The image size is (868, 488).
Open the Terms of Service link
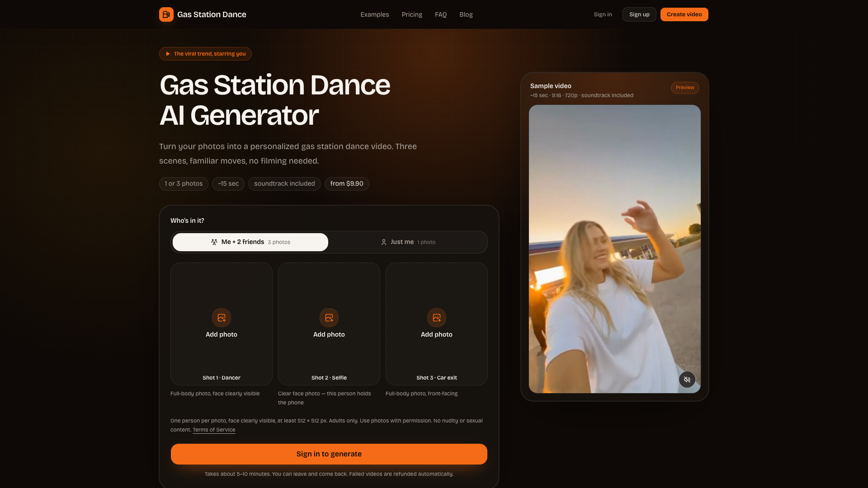[x=214, y=430]
